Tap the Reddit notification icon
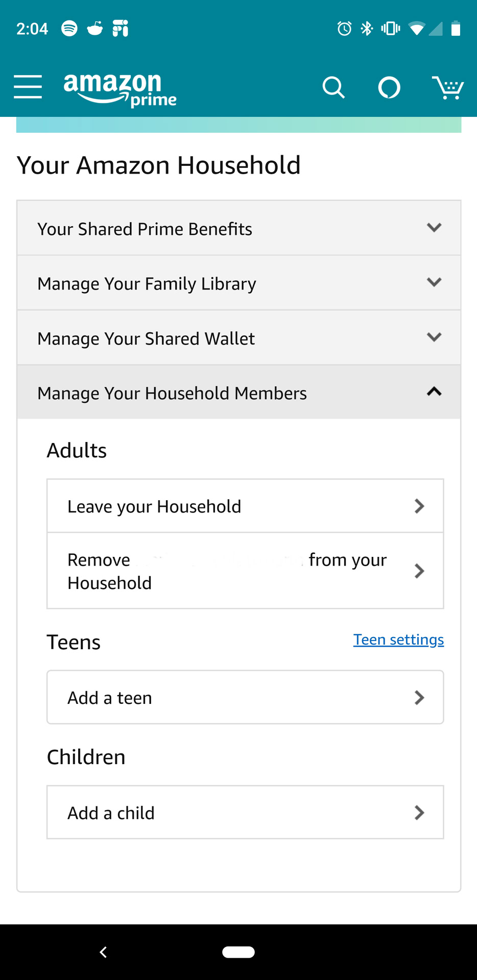The width and height of the screenshot is (477, 980). pyautogui.click(x=95, y=28)
